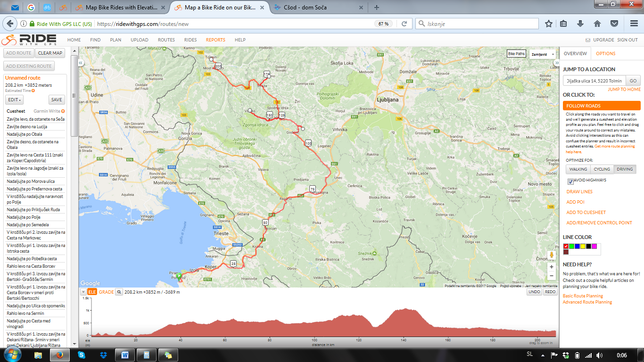Image resolution: width=644 pixels, height=362 pixels.
Task: Click the Garmin Write info icon
Action: pyautogui.click(x=63, y=111)
